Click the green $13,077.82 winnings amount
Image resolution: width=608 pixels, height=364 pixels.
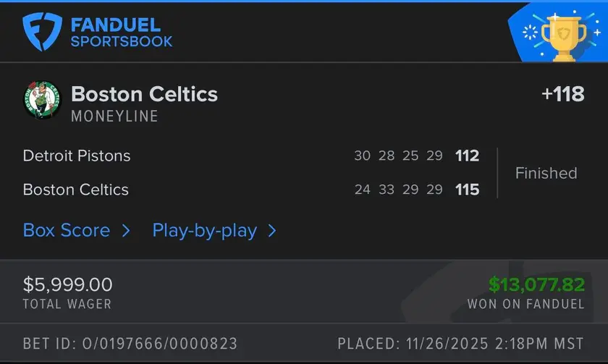pos(536,284)
